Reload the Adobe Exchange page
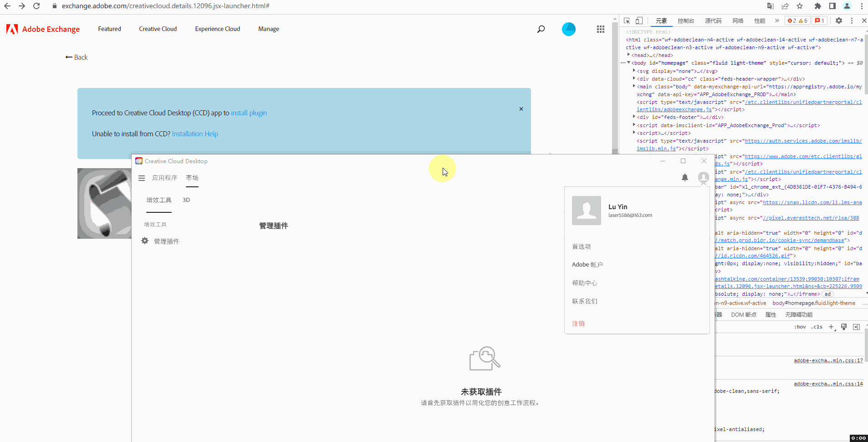The height and width of the screenshot is (442, 868). 36,6
